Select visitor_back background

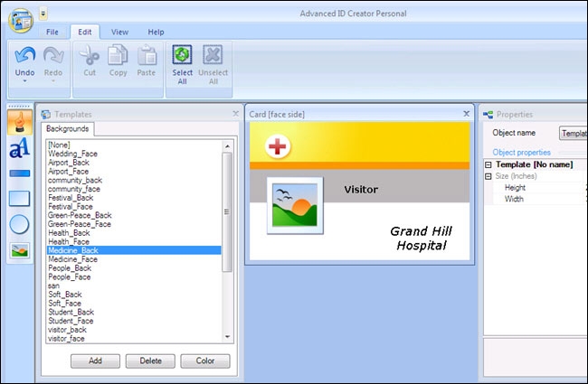(134, 330)
